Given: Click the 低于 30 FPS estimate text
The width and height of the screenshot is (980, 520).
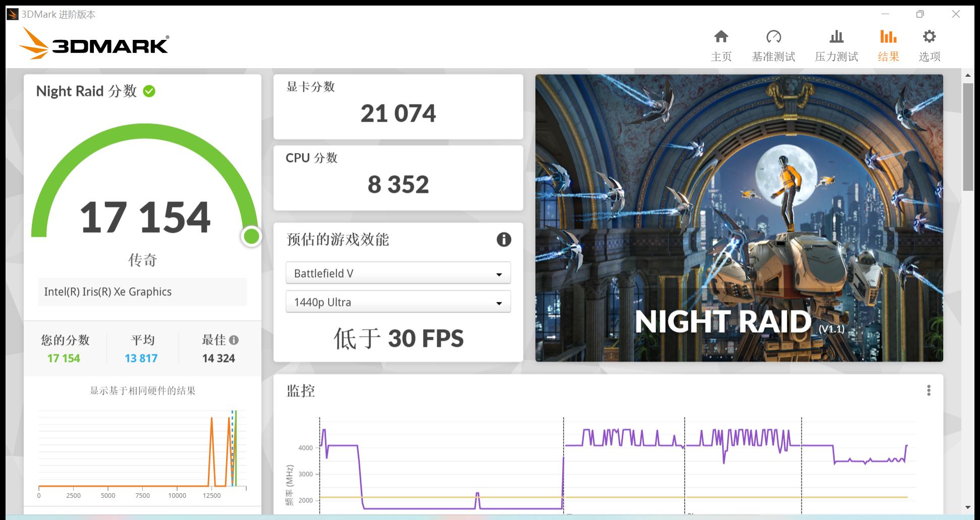Looking at the screenshot, I should [398, 338].
